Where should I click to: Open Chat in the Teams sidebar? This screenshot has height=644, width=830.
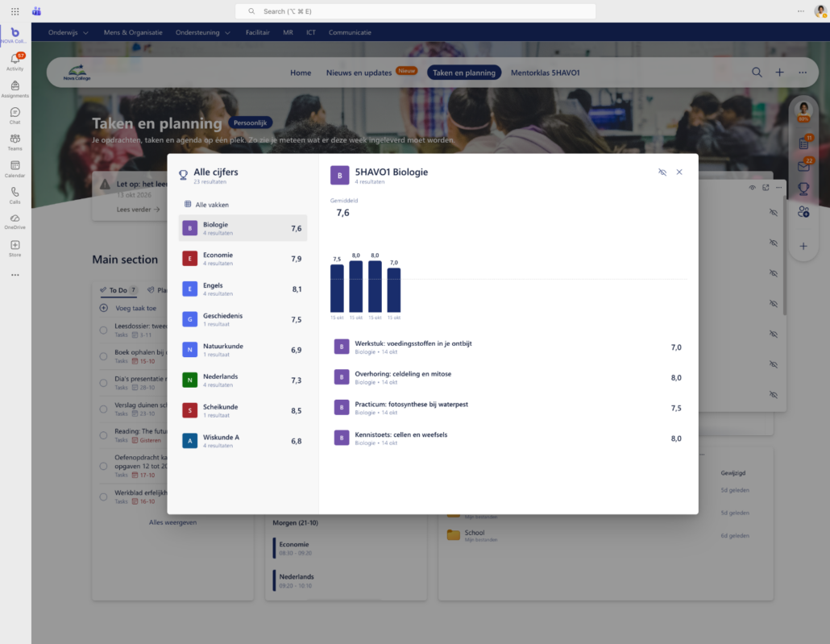click(x=15, y=115)
